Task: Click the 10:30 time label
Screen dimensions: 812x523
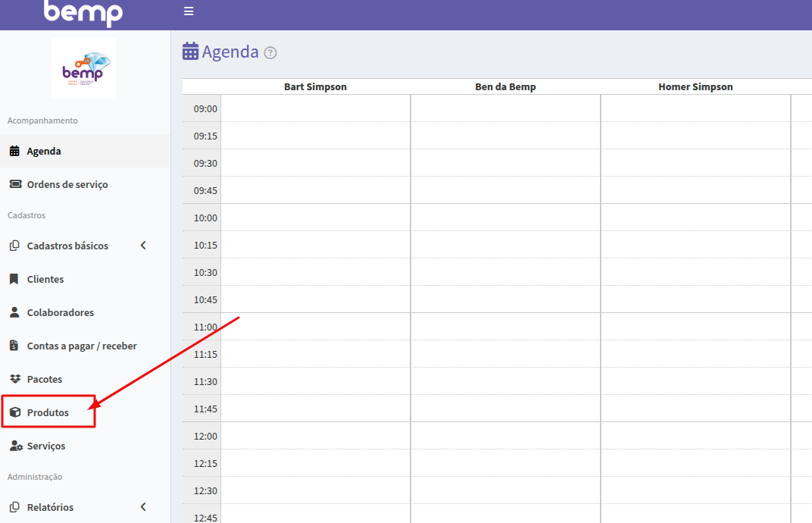Action: click(205, 272)
